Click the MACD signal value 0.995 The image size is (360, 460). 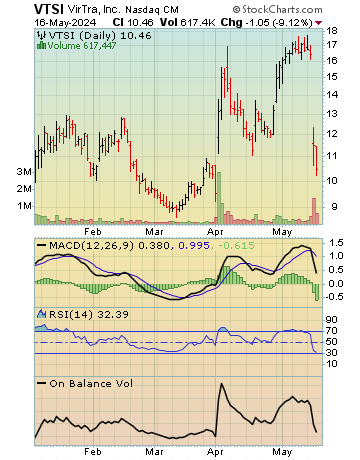tap(194, 246)
